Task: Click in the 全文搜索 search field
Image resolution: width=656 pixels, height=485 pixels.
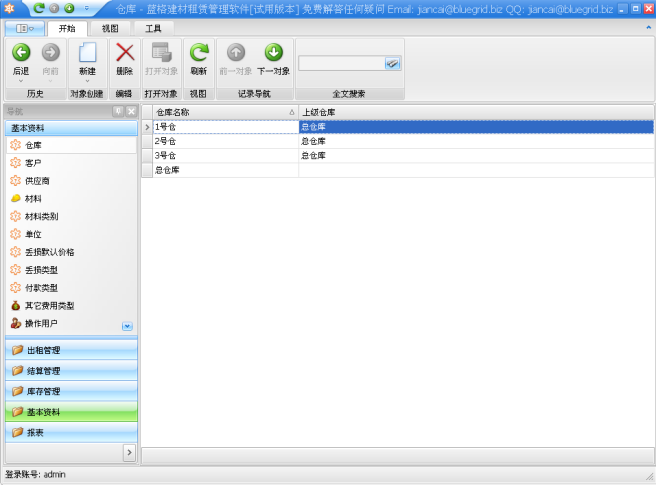Action: click(341, 63)
